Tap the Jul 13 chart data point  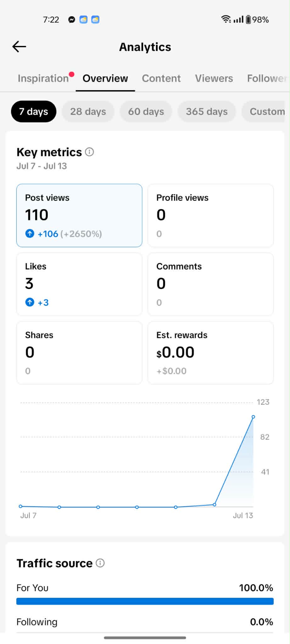[x=253, y=417]
